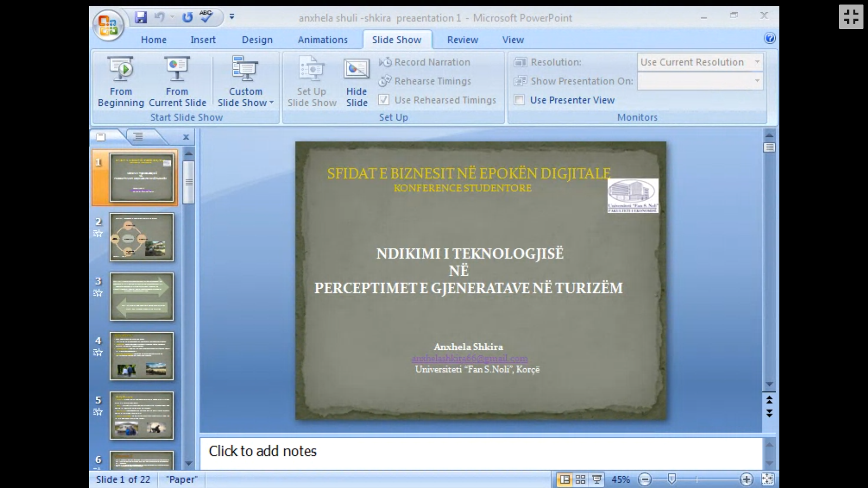Switch to the Outline pane tab

(x=138, y=136)
